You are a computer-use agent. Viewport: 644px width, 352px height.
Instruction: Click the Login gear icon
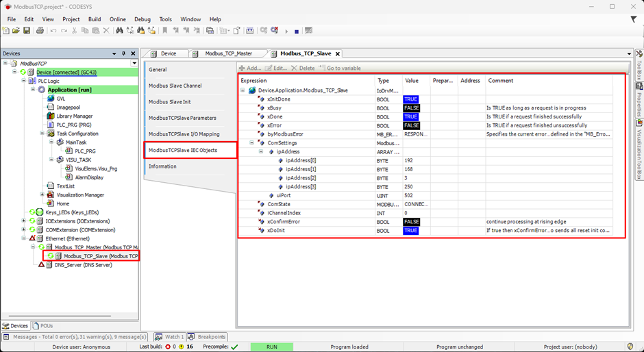[264, 30]
